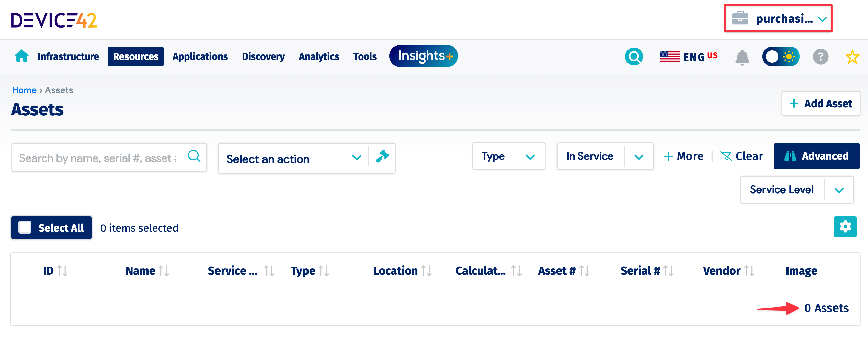Click the search magnifier icon in the top bar

click(634, 56)
